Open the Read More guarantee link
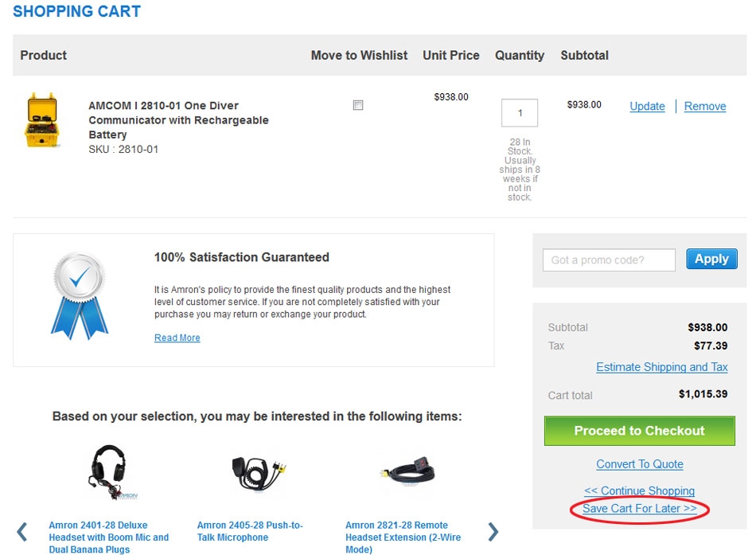The height and width of the screenshot is (559, 756). pos(177,338)
